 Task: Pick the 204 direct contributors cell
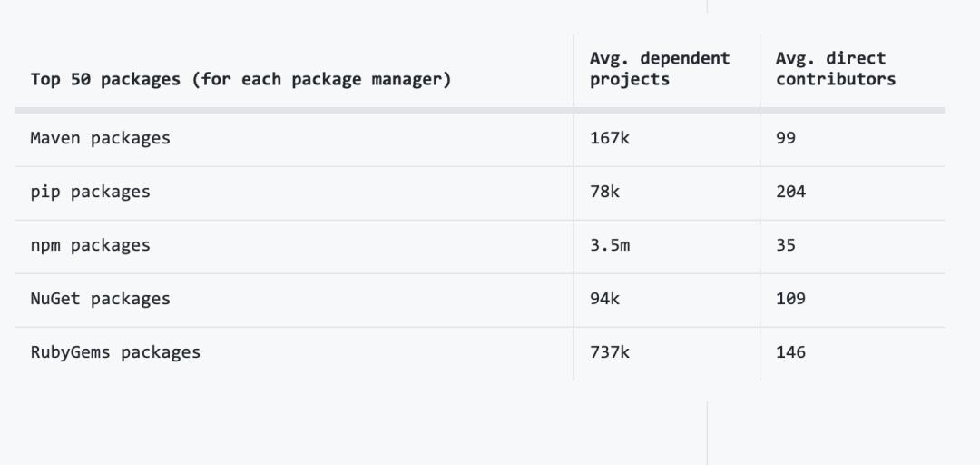coord(790,192)
